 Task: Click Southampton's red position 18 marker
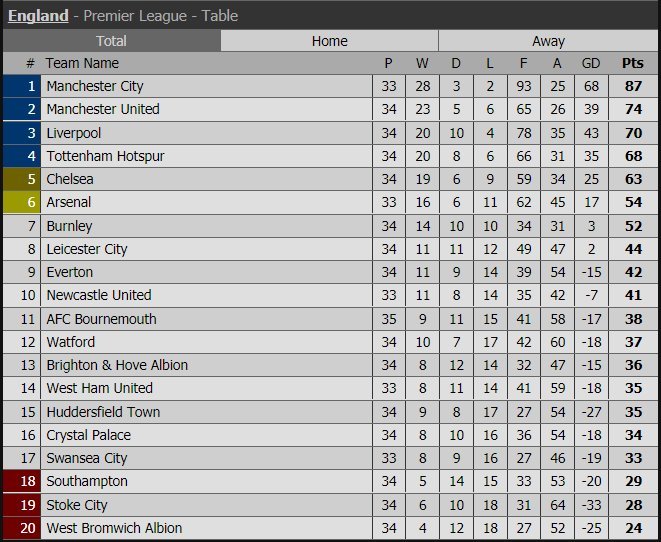(x=21, y=481)
